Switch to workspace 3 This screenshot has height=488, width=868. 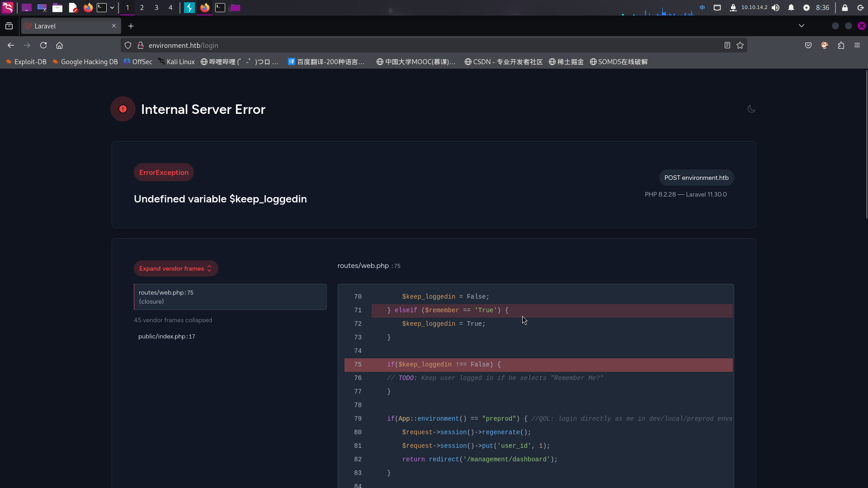coord(156,8)
